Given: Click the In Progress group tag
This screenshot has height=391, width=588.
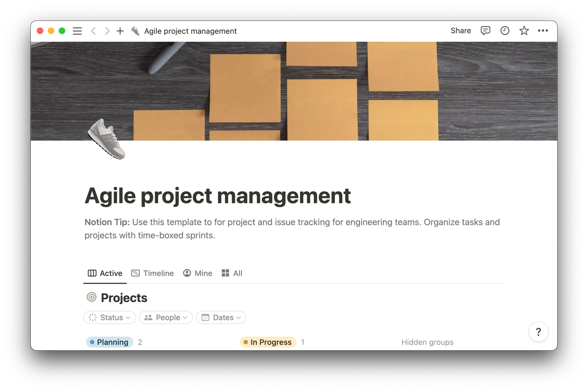Looking at the screenshot, I should 268,342.
